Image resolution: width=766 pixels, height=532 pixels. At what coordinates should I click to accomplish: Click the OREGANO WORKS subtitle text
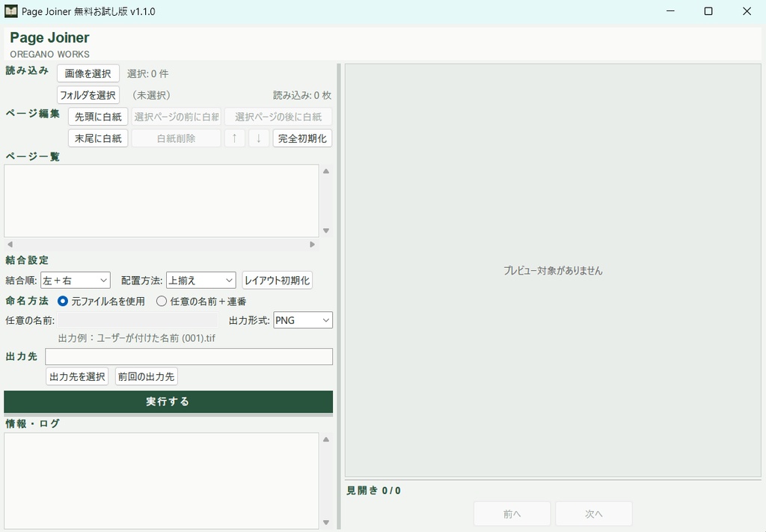50,54
